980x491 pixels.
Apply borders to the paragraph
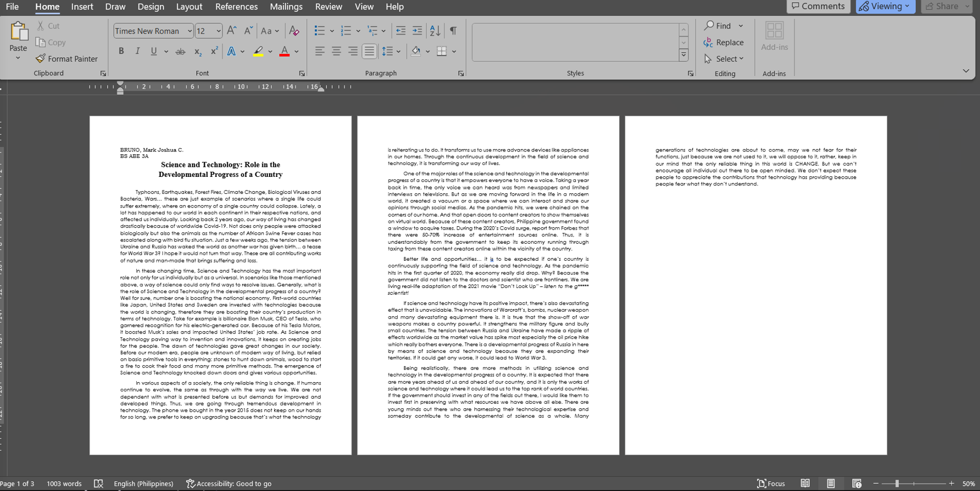441,52
